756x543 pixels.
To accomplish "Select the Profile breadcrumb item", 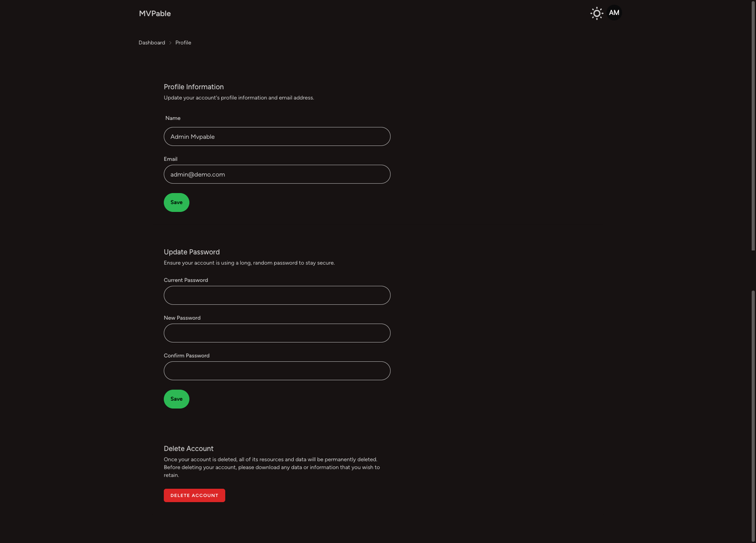I will click(x=183, y=42).
